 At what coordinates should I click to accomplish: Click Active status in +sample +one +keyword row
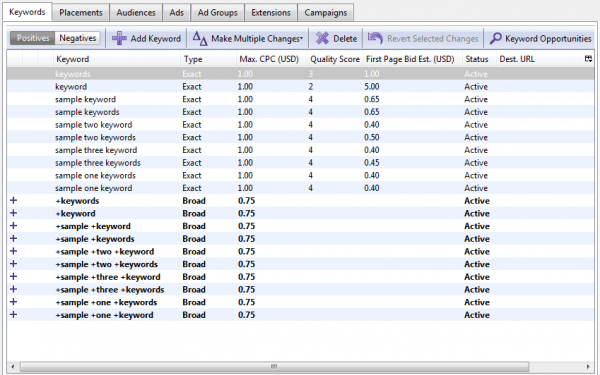pyautogui.click(x=477, y=315)
